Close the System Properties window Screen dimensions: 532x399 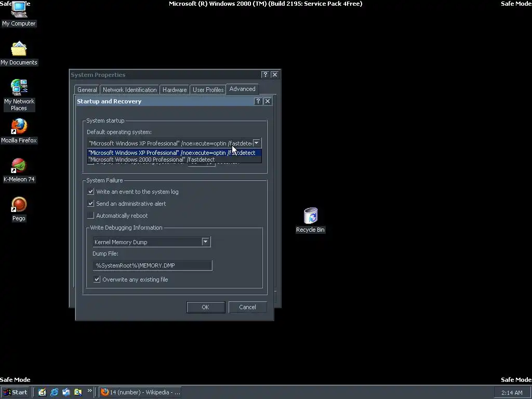275,74
